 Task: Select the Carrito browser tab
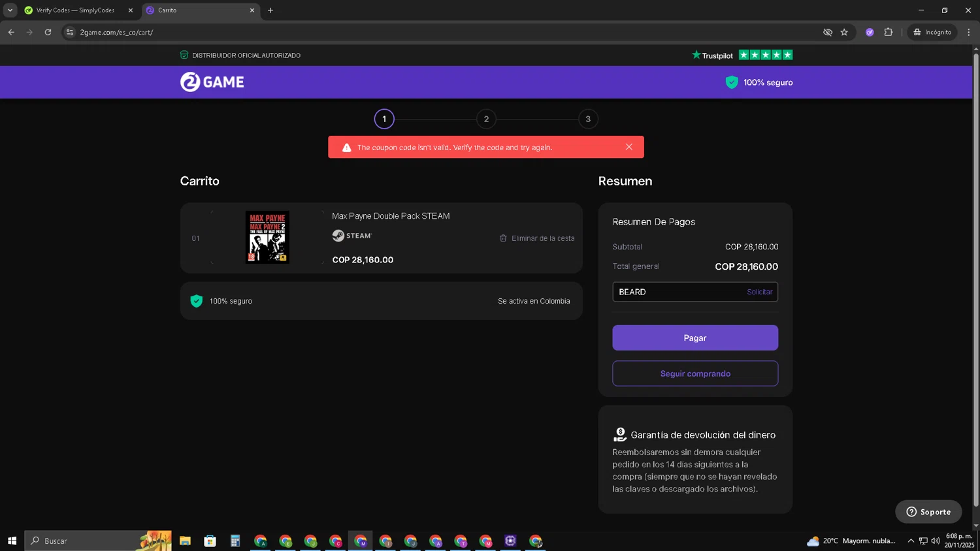click(x=200, y=10)
